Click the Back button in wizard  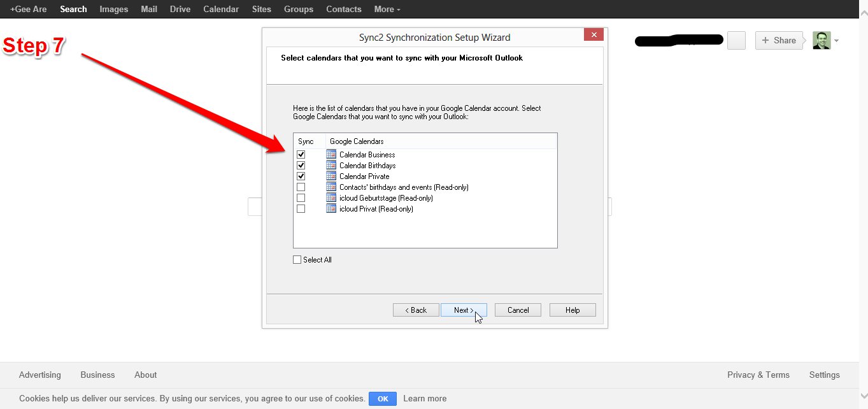[416, 310]
